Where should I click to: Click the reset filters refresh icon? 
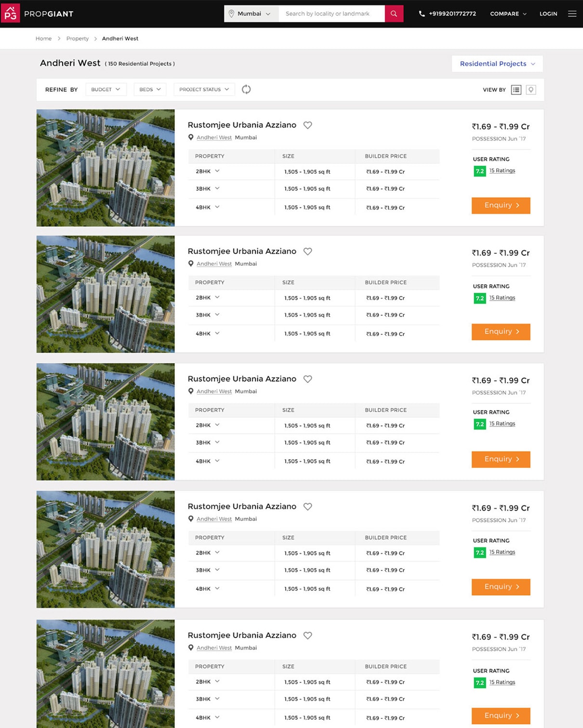(246, 89)
